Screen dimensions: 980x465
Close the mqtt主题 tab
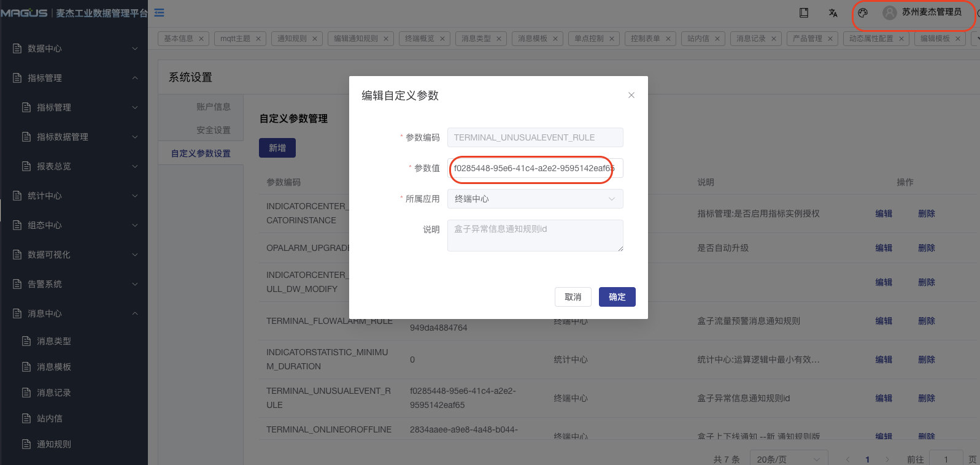[258, 39]
